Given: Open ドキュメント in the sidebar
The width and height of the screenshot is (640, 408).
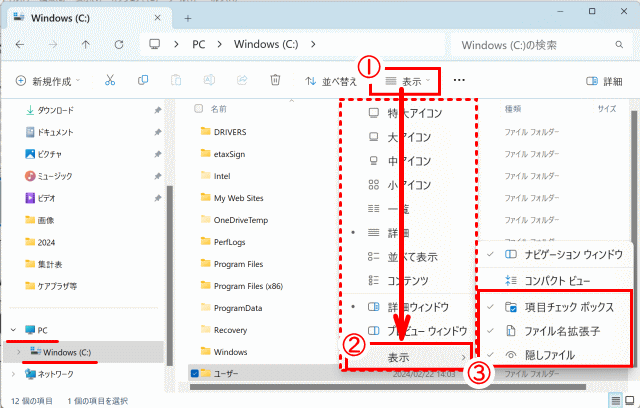Looking at the screenshot, I should [55, 132].
